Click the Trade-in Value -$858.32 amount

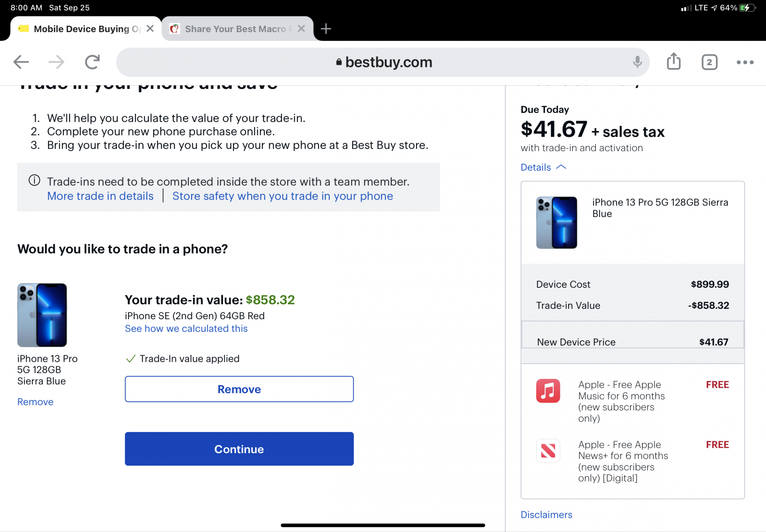tap(709, 305)
